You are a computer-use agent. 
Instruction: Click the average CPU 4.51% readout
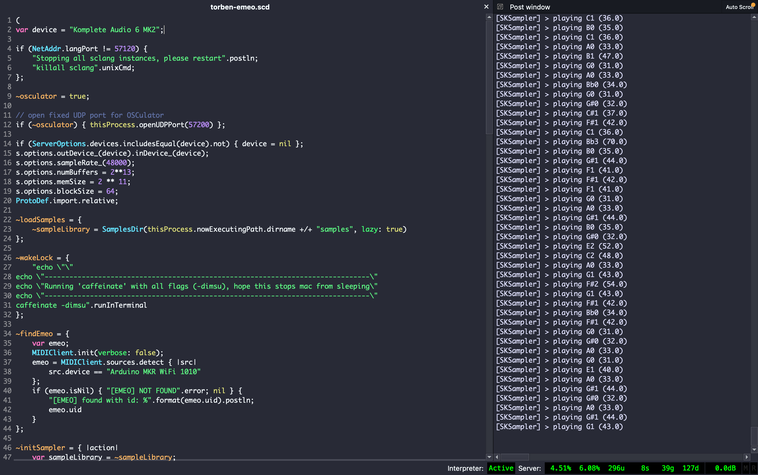click(561, 467)
